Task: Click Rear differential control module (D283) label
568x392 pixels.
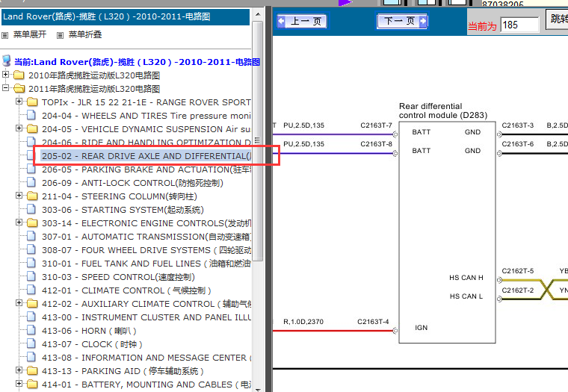Action: (x=442, y=111)
